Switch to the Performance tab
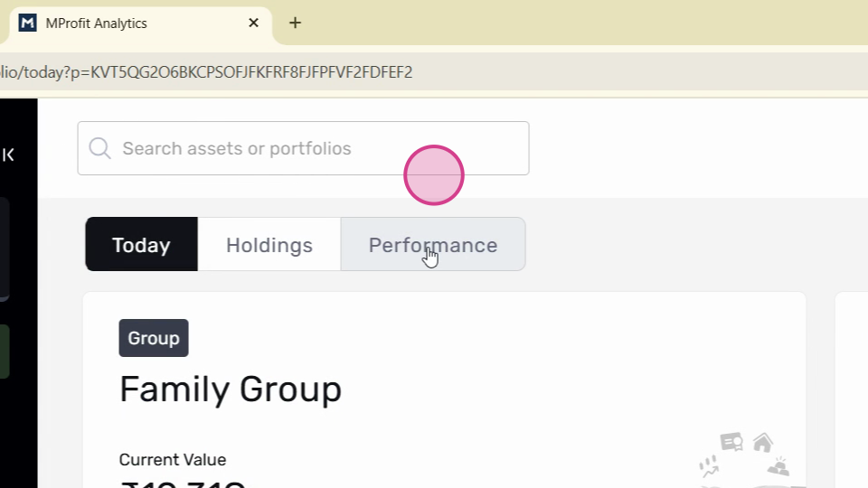The height and width of the screenshot is (488, 868). click(x=433, y=244)
